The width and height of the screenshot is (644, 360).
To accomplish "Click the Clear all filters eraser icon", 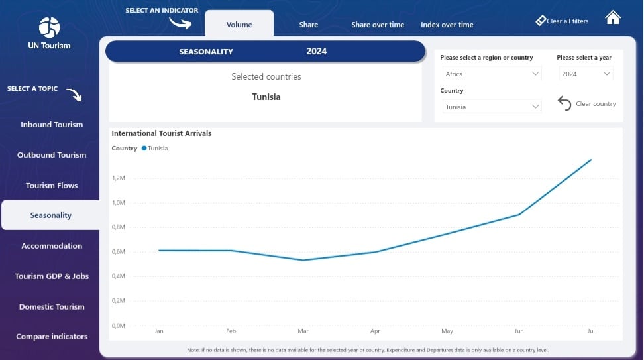I will [541, 21].
